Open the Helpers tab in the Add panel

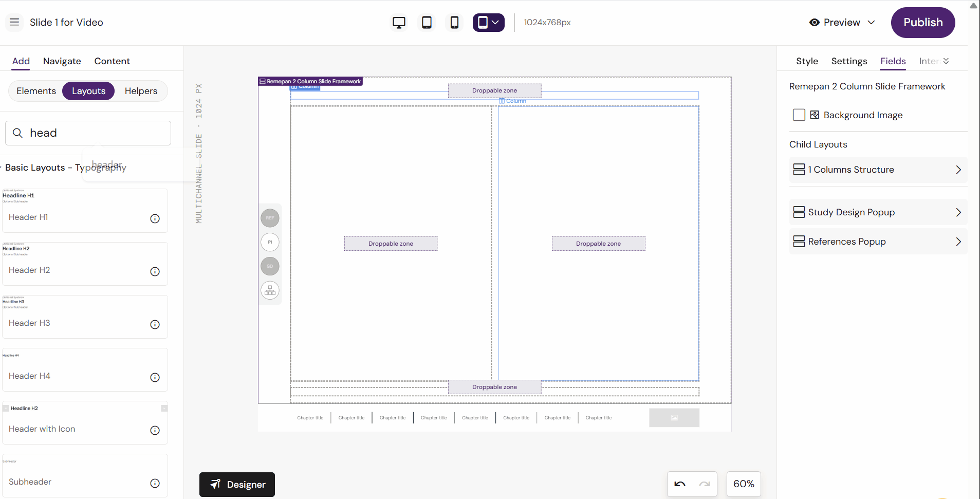141,90
